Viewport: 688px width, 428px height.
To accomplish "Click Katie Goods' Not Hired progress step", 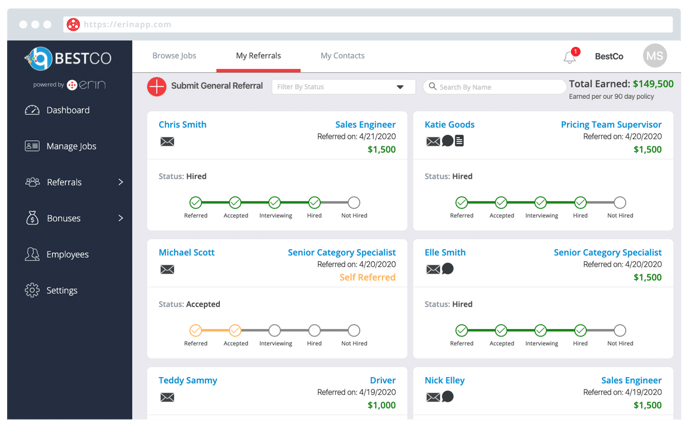I will coord(620,202).
